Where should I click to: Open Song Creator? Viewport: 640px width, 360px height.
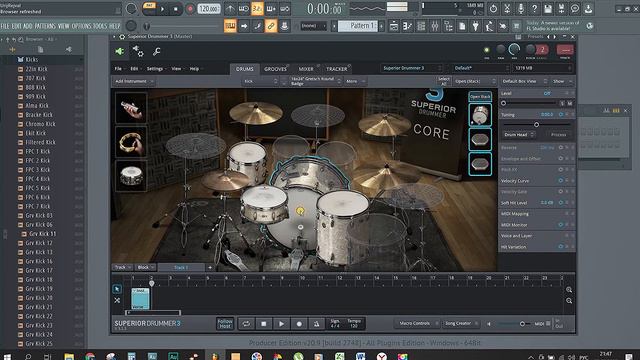point(460,323)
